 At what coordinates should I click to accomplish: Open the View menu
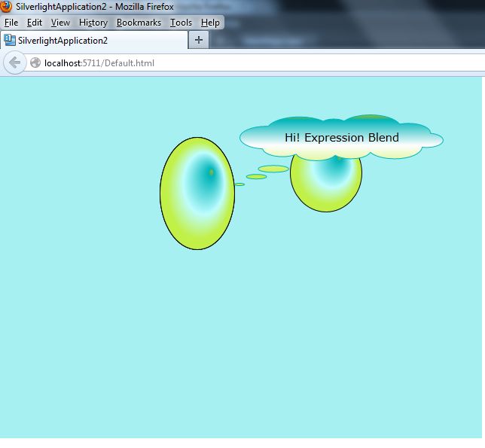click(x=60, y=23)
